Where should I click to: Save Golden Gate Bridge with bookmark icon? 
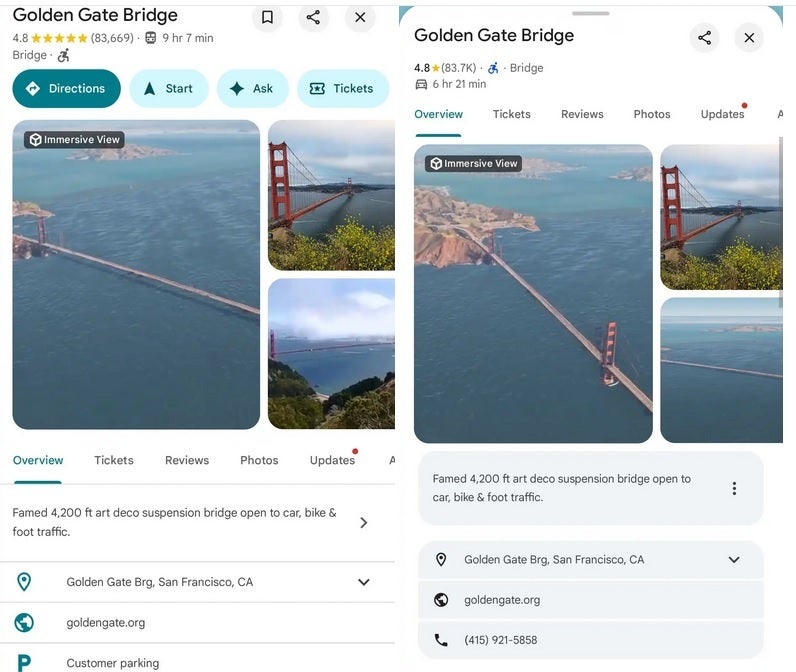pyautogui.click(x=267, y=17)
